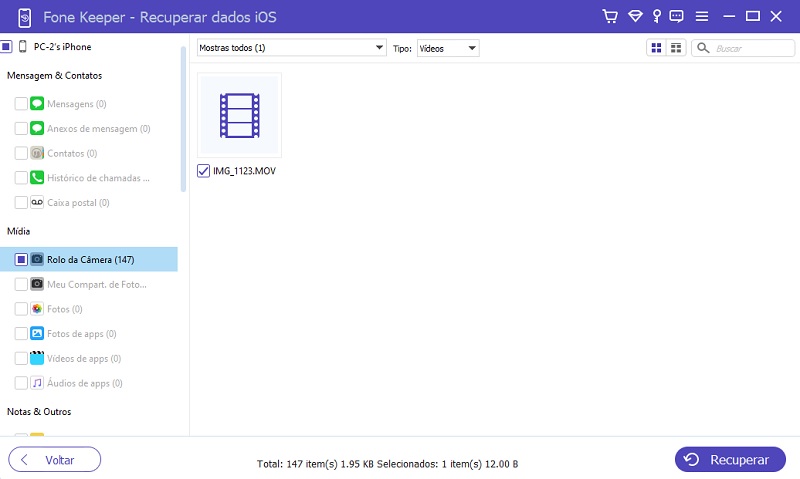Click the sidebar vertical scrollbar
The height and width of the screenshot is (479, 800).
(x=183, y=119)
